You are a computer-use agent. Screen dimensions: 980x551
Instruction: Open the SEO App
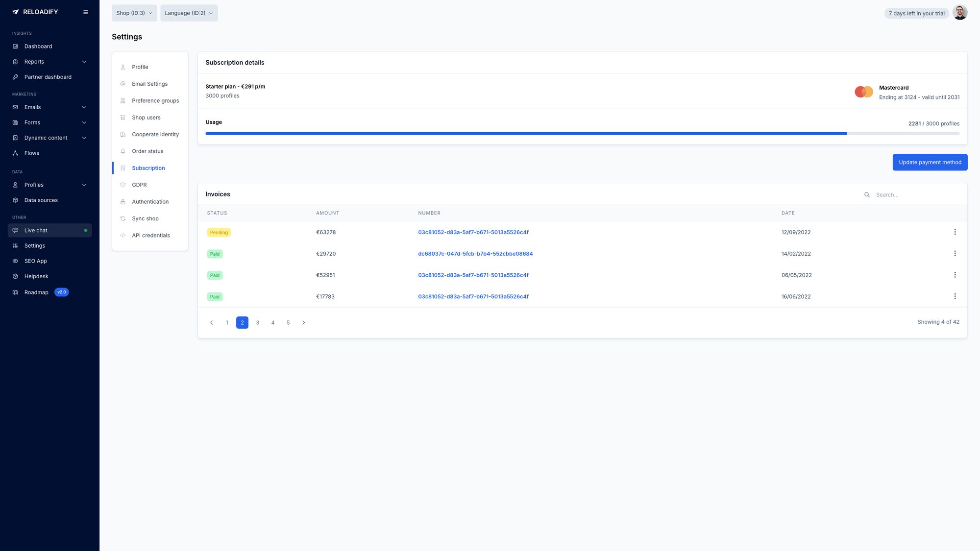tap(36, 261)
